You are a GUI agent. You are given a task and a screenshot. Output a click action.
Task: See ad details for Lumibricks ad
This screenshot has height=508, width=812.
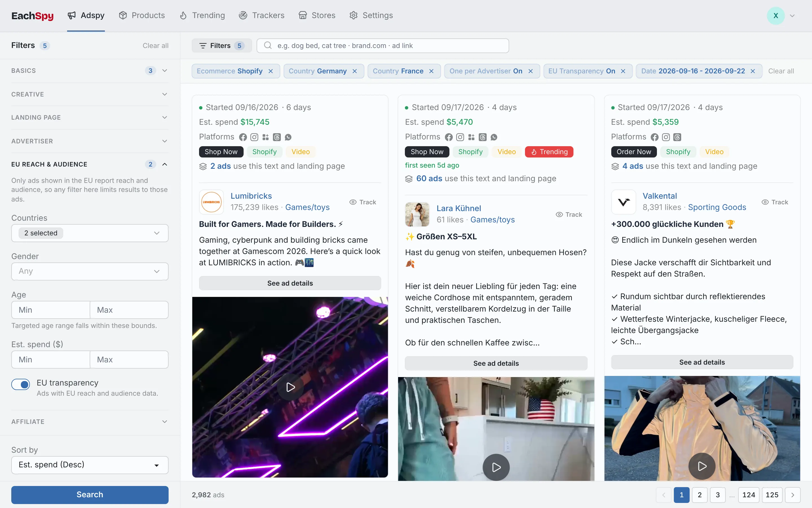pos(290,283)
